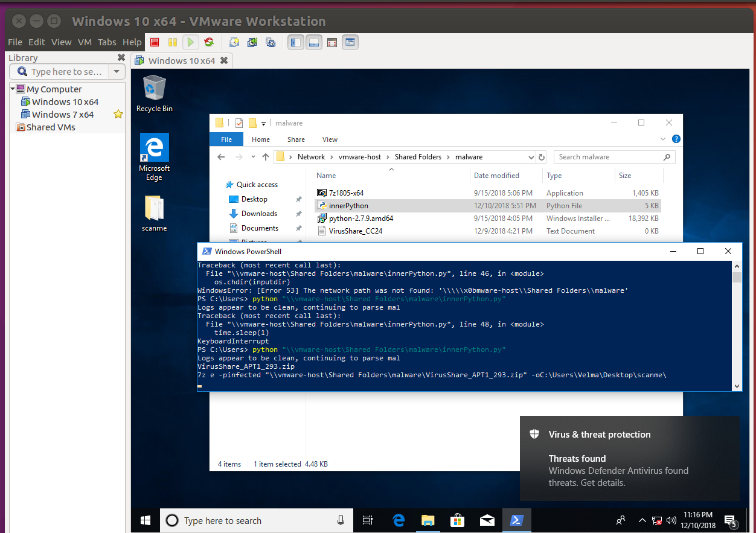Screen dimensions: 756x533
Task: Select the scanme folder on desktop
Action: coord(154,213)
